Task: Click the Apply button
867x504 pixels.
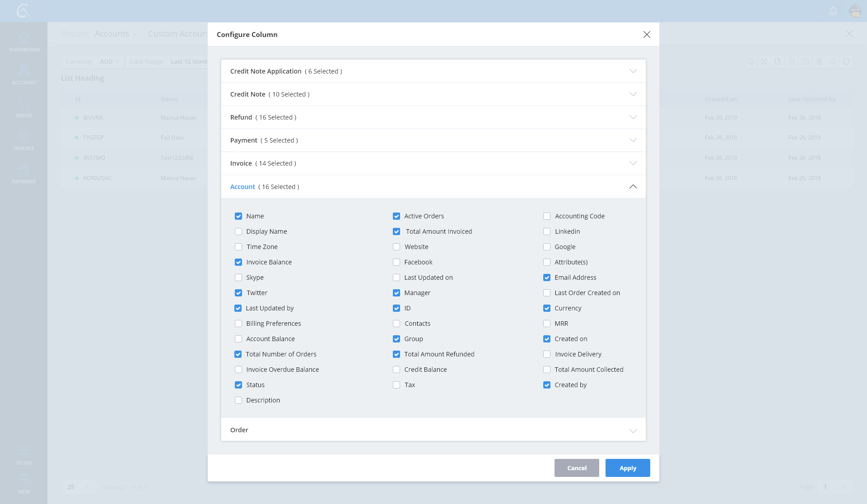Action: 628,468
